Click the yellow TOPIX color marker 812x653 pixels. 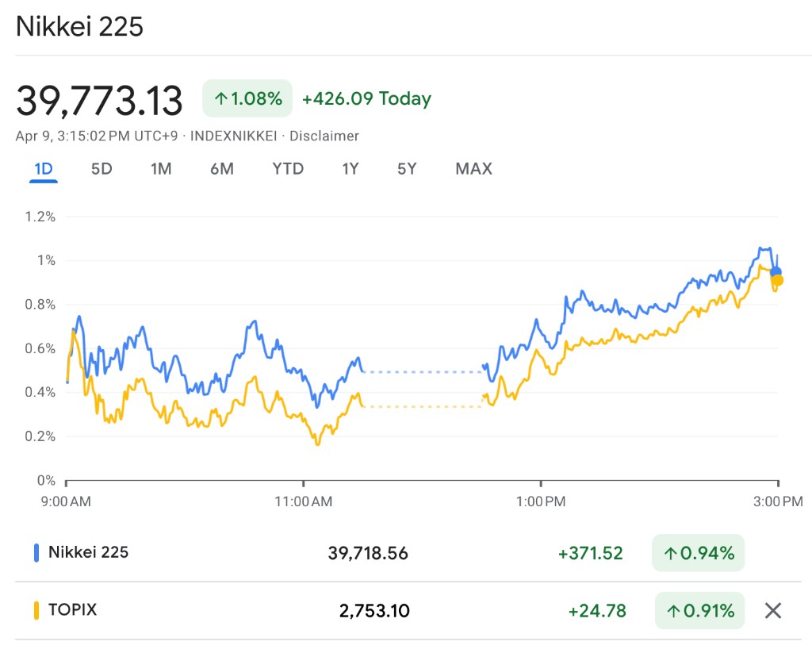[36, 610]
